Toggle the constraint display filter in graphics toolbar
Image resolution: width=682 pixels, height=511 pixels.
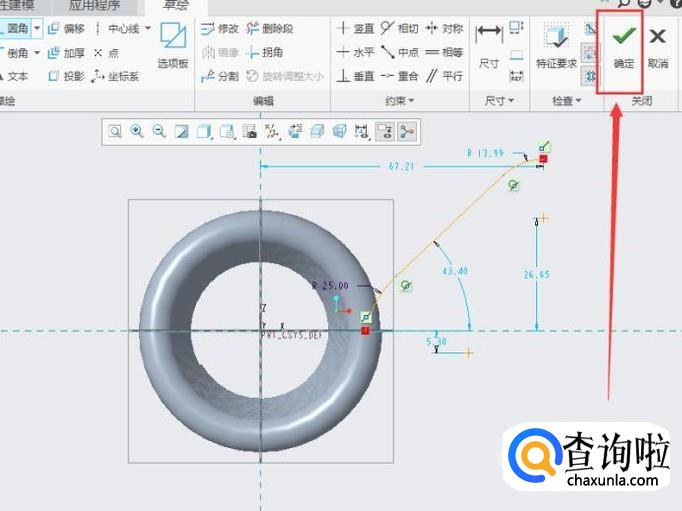point(385,131)
